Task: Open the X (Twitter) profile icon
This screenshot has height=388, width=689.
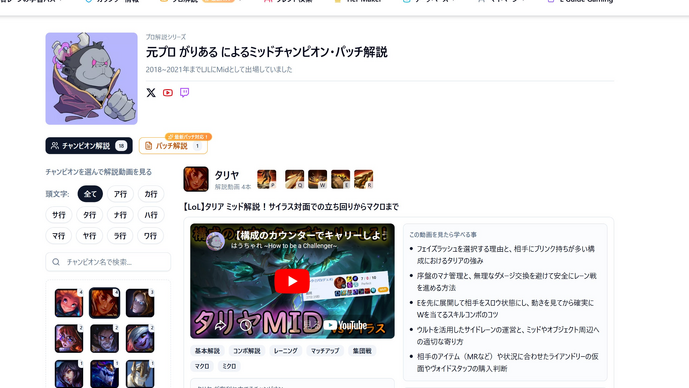Action: pyautogui.click(x=151, y=92)
